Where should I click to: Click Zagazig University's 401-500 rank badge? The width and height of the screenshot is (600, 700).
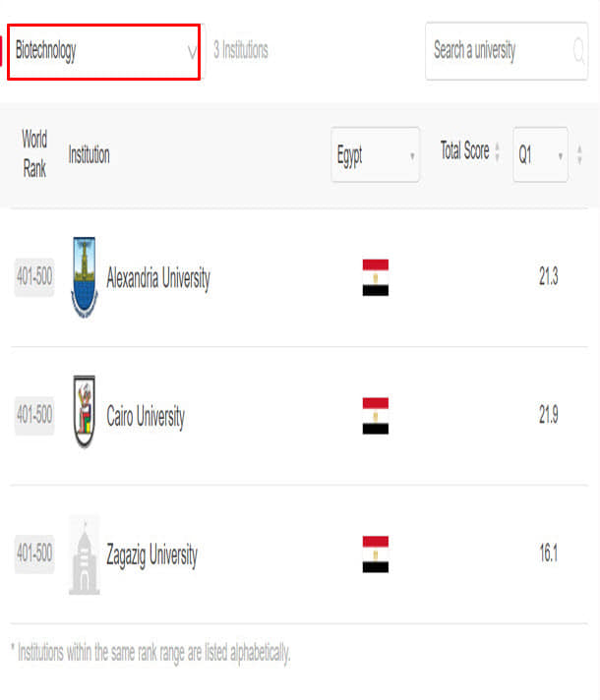click(34, 554)
